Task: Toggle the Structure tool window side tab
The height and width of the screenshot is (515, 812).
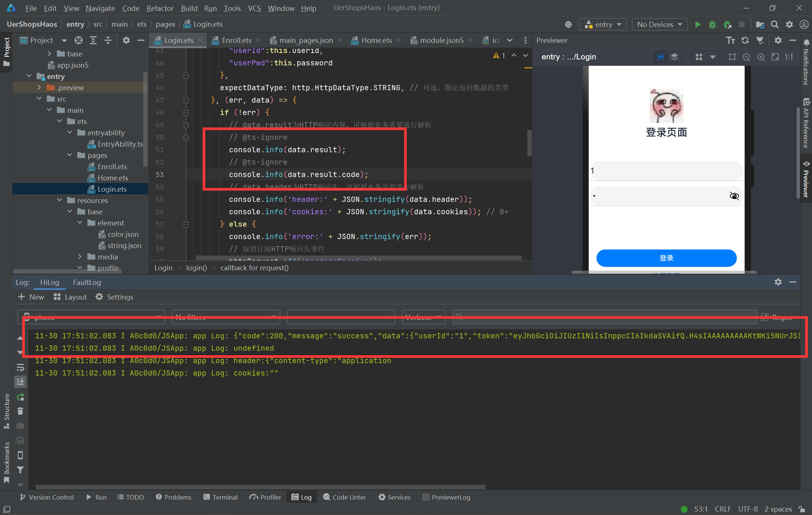Action: (6, 411)
